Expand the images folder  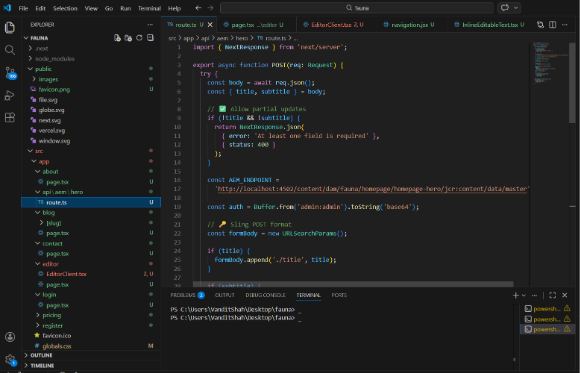[x=34, y=79]
